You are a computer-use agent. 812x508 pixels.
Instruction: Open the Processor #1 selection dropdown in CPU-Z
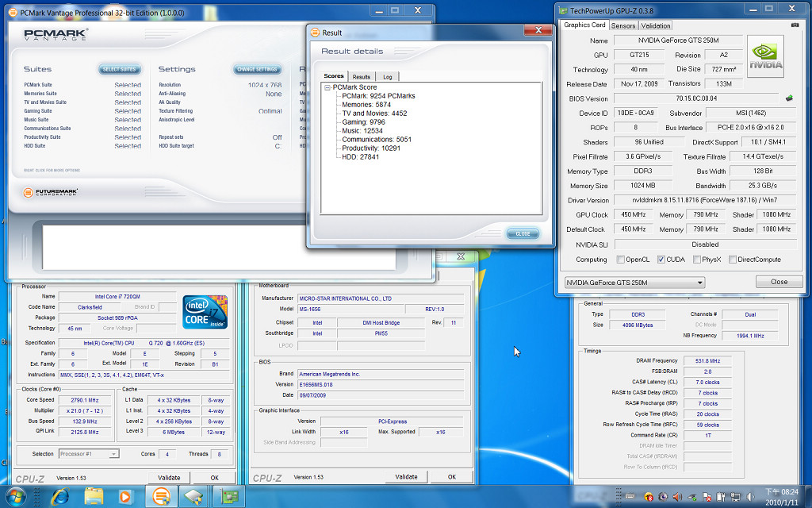click(x=89, y=453)
